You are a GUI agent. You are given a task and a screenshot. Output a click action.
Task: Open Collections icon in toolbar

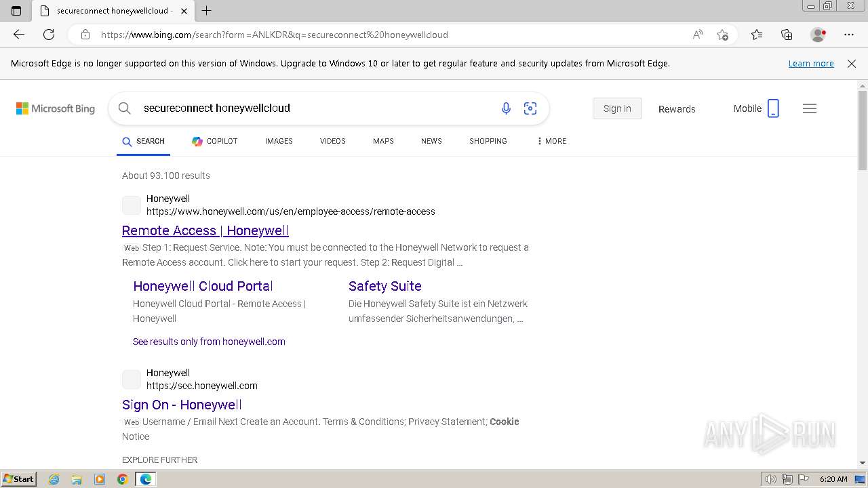pos(787,35)
